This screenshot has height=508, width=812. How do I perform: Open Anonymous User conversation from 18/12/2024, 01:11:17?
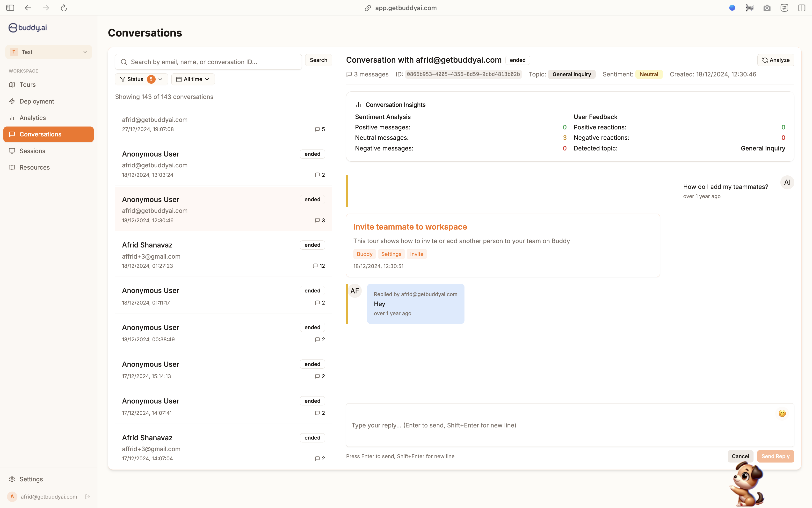coord(224,296)
